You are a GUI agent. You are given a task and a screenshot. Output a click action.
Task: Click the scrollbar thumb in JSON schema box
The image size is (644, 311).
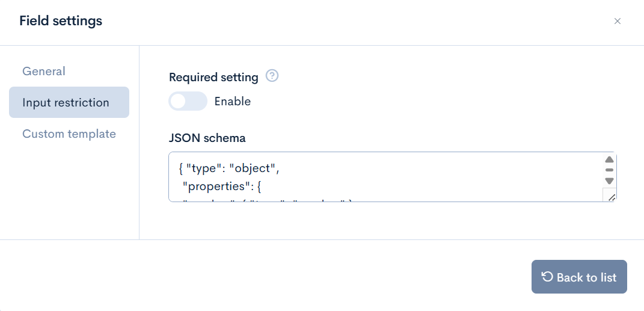(609, 170)
